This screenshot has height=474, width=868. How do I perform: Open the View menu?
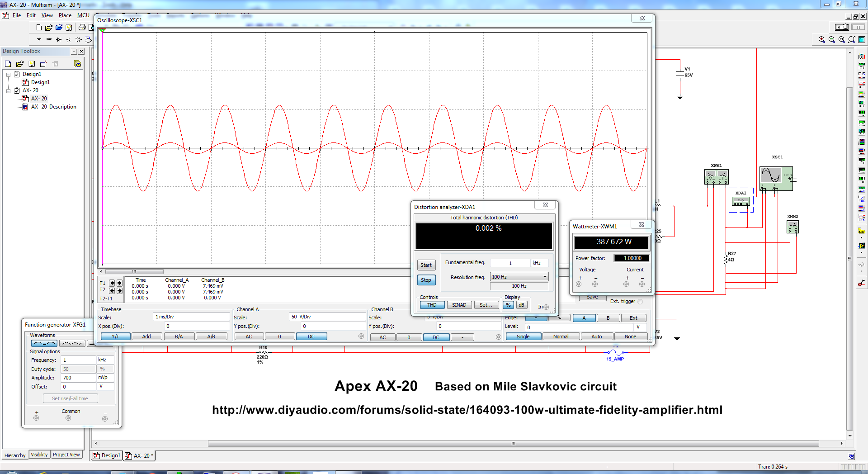coord(47,15)
